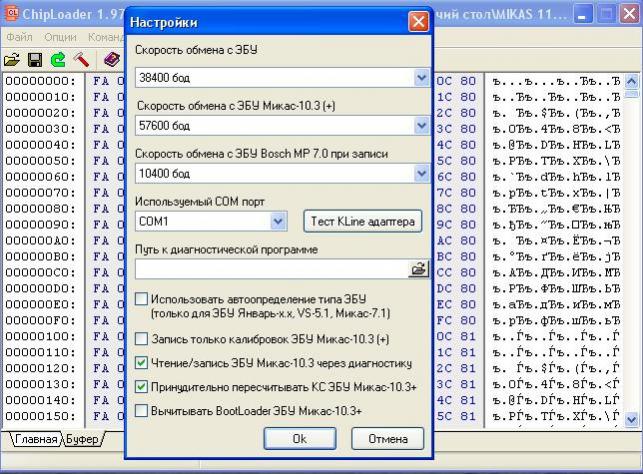
Task: Open the Опции menu
Action: [60, 37]
